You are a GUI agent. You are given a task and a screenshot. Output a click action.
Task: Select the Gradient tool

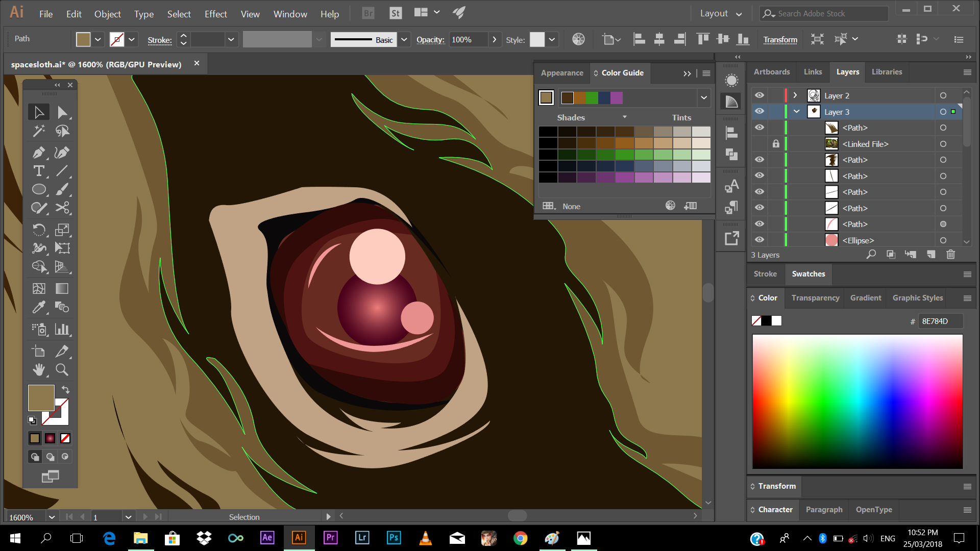coord(62,289)
